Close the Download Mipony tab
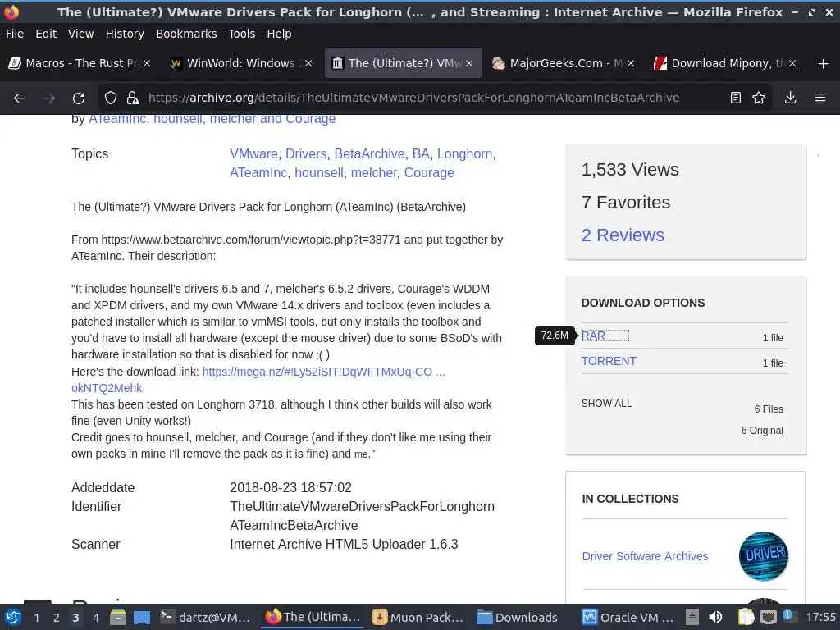This screenshot has width=840, height=630. point(792,63)
